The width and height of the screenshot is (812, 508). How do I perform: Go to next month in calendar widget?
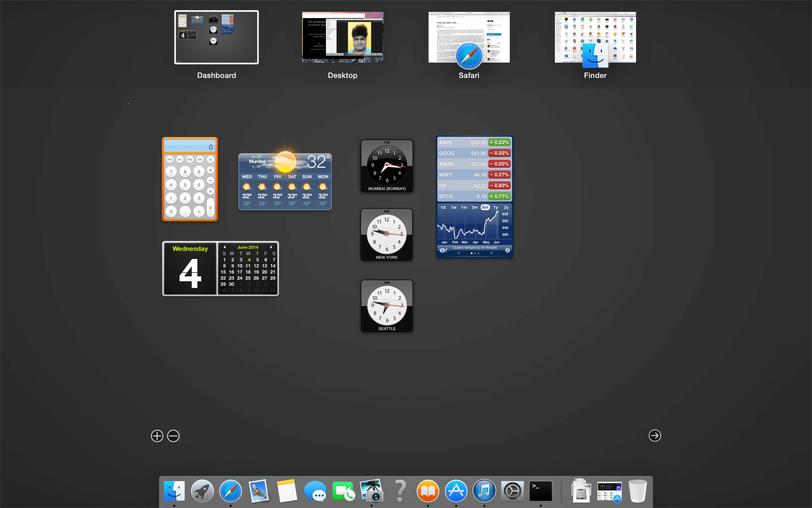(x=271, y=247)
